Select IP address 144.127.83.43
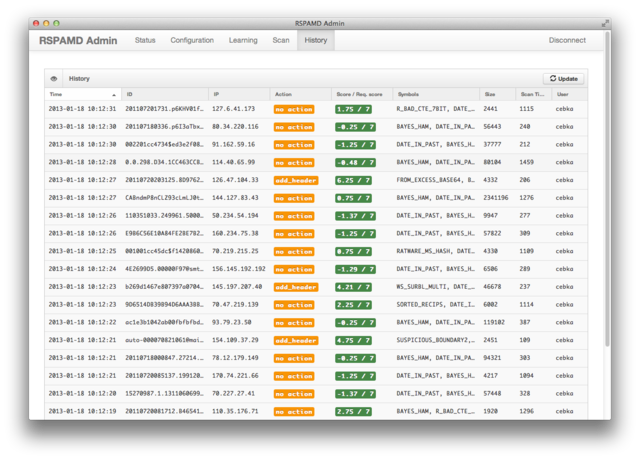640x460 pixels. pos(235,198)
